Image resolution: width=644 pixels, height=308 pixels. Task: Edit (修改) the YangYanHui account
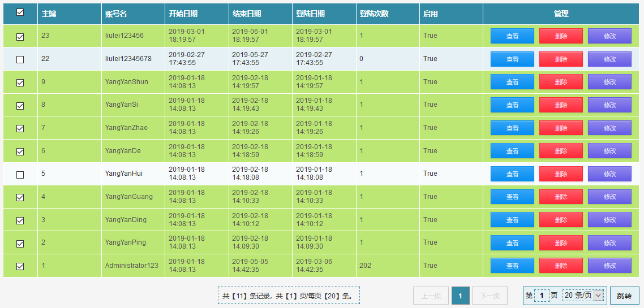[x=610, y=174]
